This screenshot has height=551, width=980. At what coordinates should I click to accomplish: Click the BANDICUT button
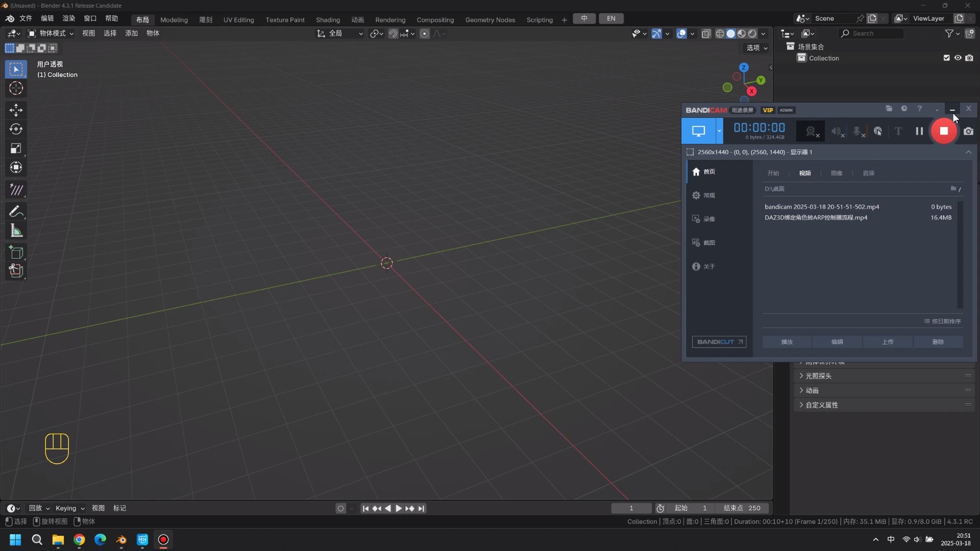pos(719,342)
